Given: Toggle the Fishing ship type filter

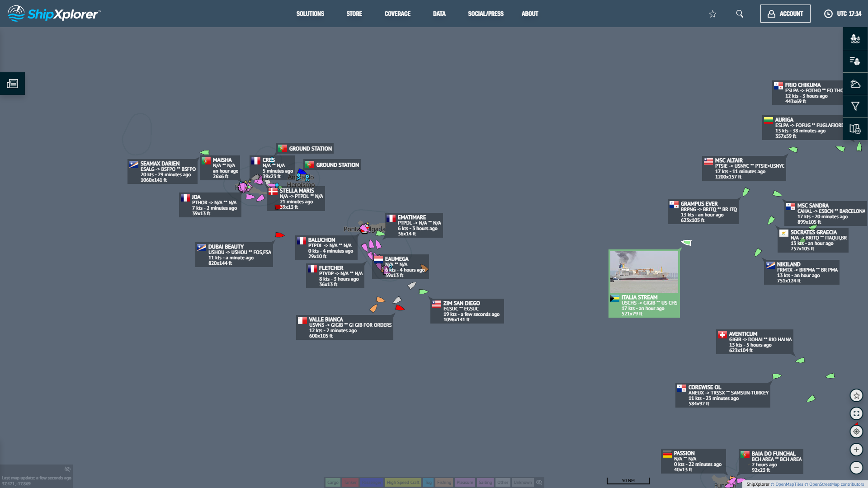Looking at the screenshot, I should (444, 483).
